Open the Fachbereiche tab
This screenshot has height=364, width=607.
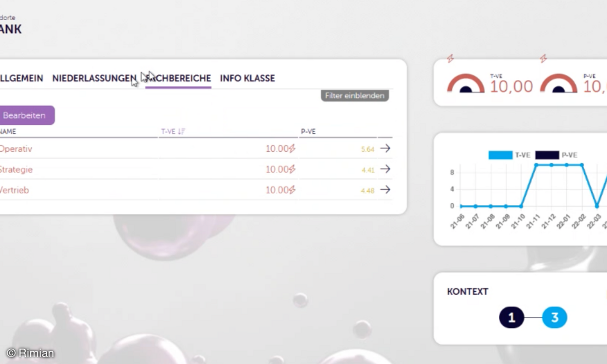(x=178, y=78)
